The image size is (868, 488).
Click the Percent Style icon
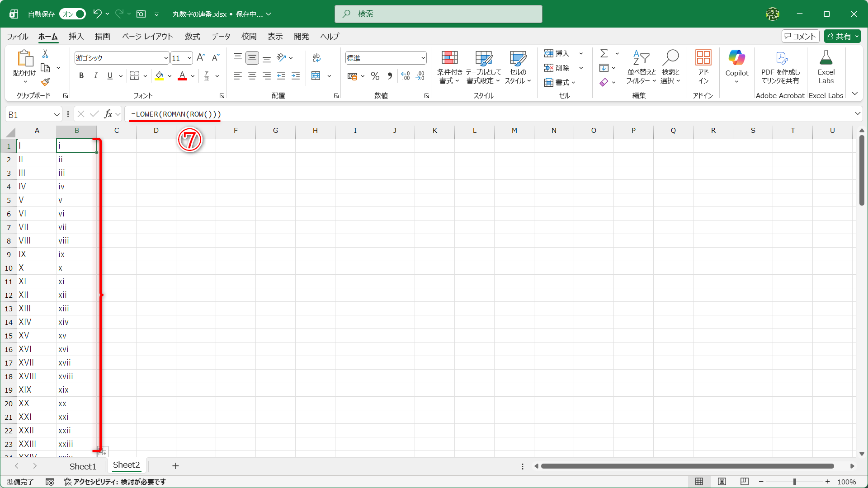click(x=375, y=76)
